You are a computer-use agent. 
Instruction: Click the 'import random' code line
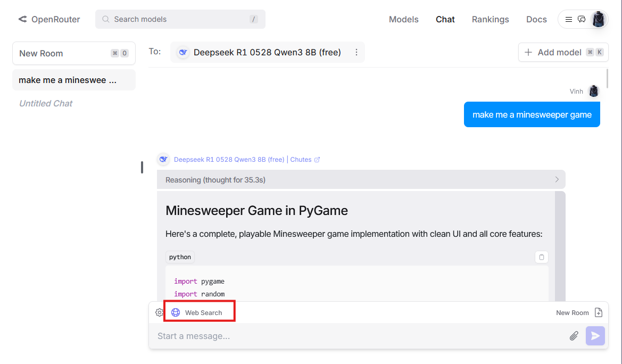click(199, 294)
